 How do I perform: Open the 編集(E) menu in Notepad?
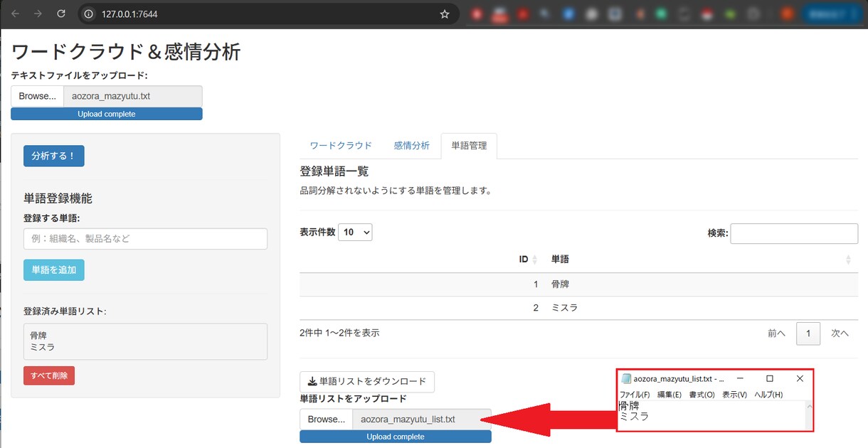tap(669, 395)
